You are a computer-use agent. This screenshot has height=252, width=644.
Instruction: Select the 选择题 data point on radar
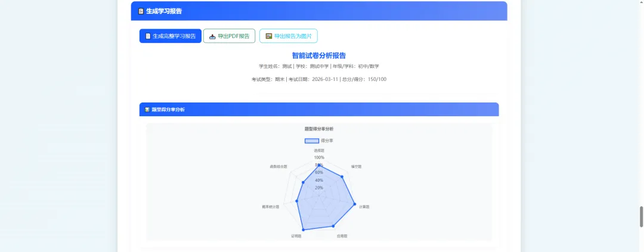(x=319, y=166)
